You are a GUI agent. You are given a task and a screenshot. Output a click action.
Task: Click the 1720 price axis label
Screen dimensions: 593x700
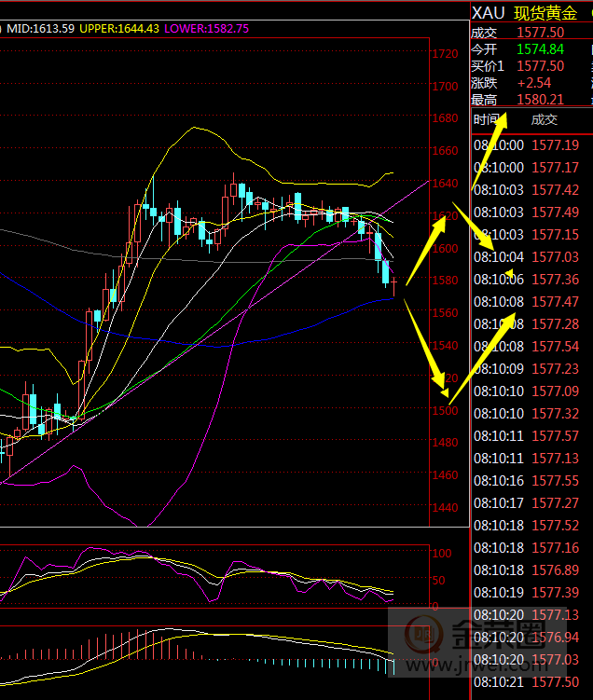[445, 54]
